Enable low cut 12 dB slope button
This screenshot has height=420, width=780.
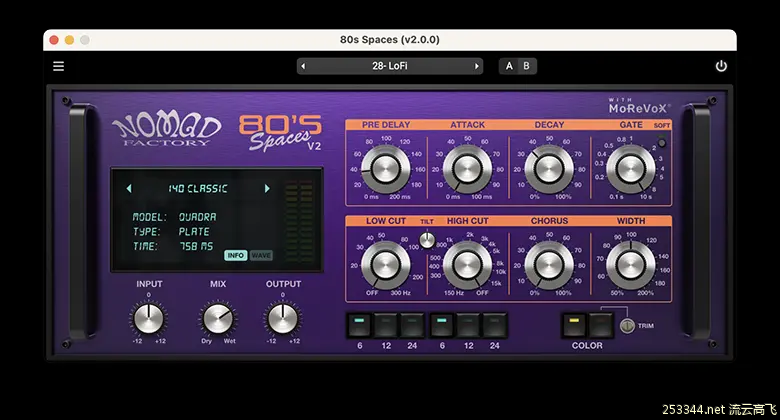point(386,325)
